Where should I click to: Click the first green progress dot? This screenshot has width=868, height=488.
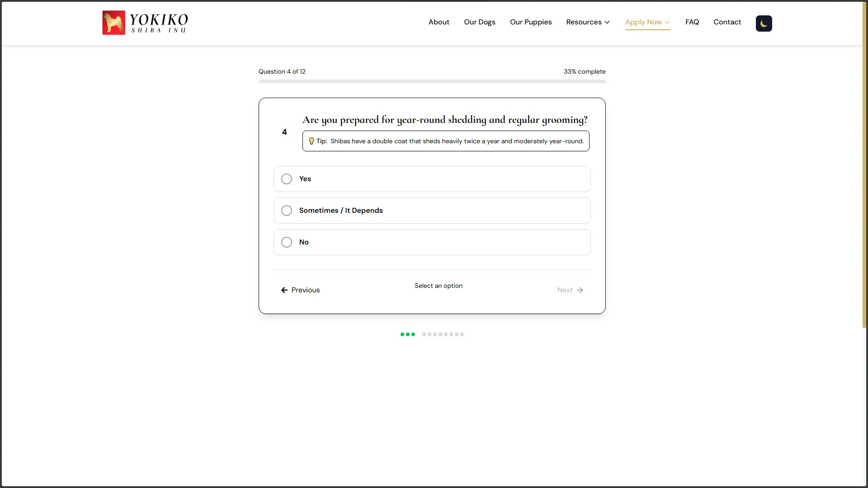pos(402,334)
